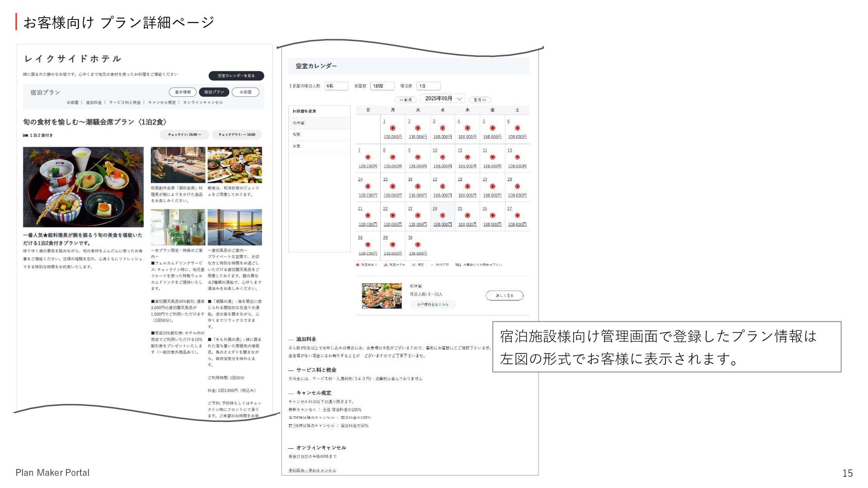The height and width of the screenshot is (488, 868).
Task: Open the 宿泊数 selector showing 1泊
Action: click(x=428, y=86)
